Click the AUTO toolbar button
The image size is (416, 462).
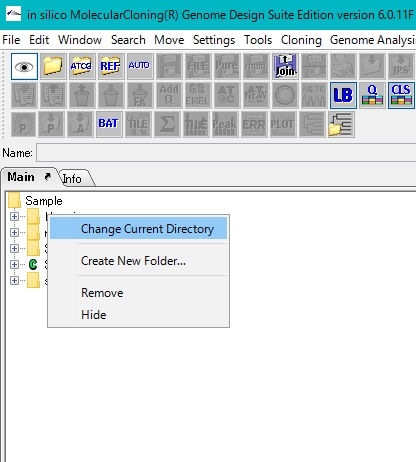(140, 66)
